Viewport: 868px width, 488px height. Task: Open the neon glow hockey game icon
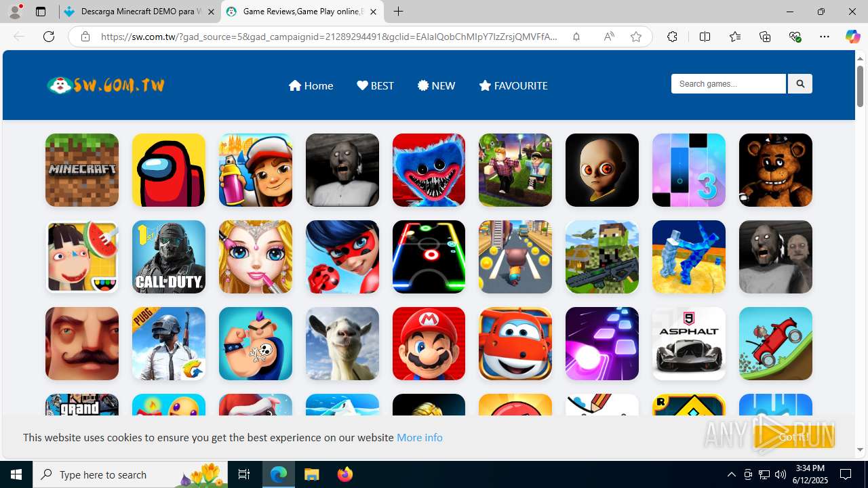pyautogui.click(x=429, y=257)
